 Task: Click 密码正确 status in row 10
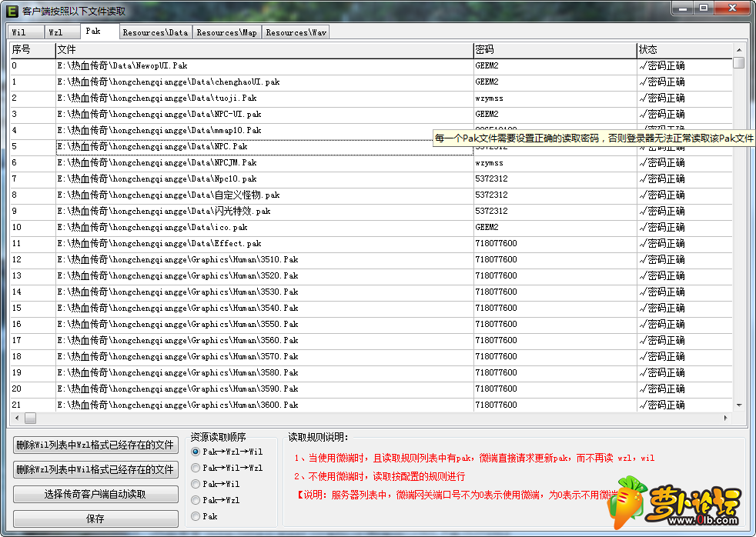pos(663,227)
